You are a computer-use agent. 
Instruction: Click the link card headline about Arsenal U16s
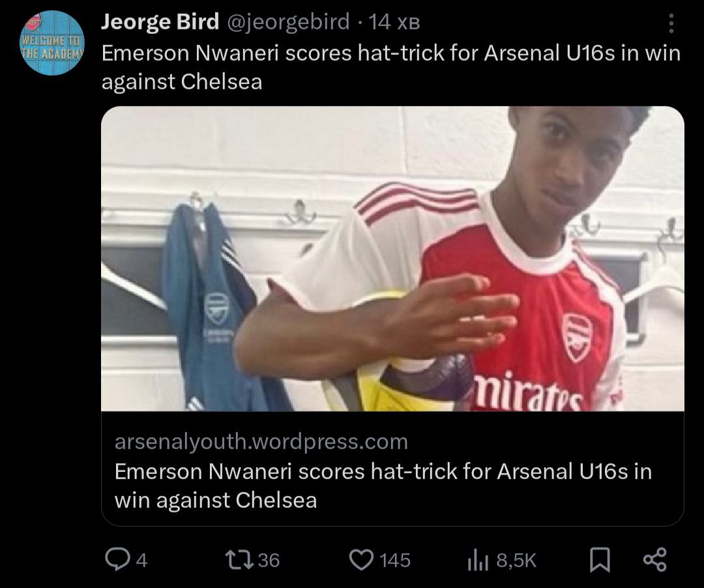tap(383, 485)
